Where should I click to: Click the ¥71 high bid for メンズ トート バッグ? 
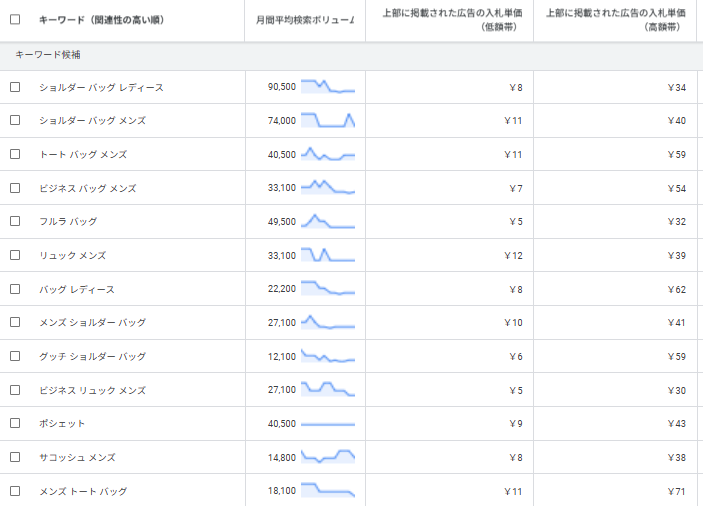point(676,491)
